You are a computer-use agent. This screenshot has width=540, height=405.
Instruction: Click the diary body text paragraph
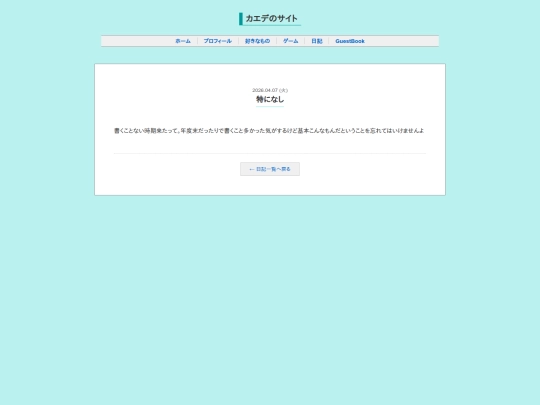click(269, 131)
